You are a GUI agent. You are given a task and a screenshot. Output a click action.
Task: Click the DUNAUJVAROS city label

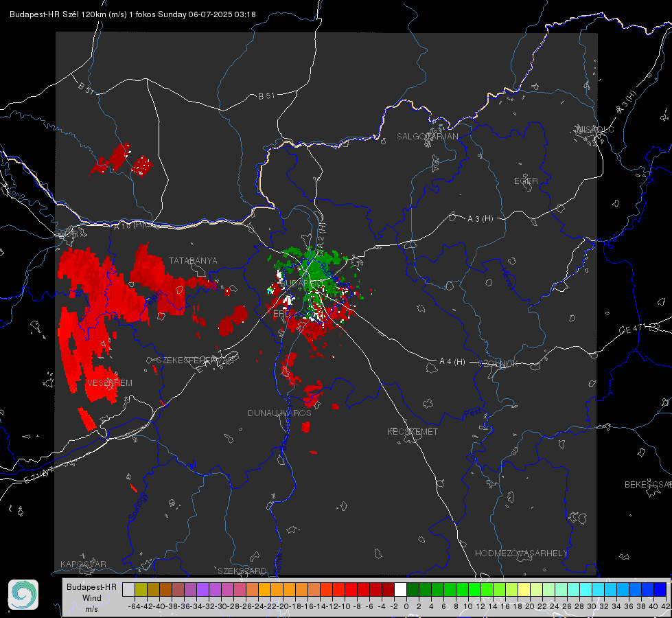coord(279,413)
